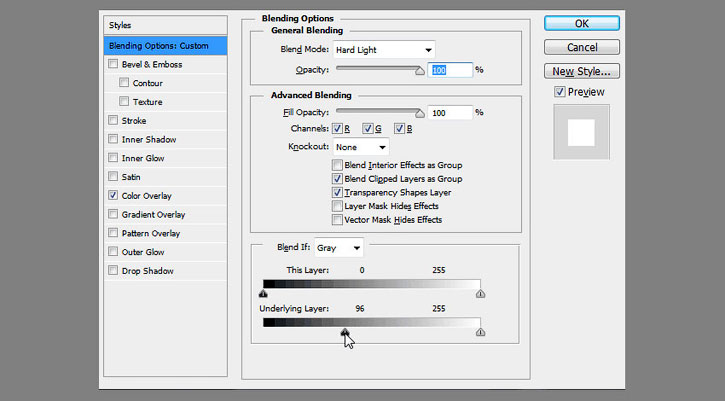Open the Stroke settings page
Image resolution: width=725 pixels, height=401 pixels.
click(x=134, y=121)
